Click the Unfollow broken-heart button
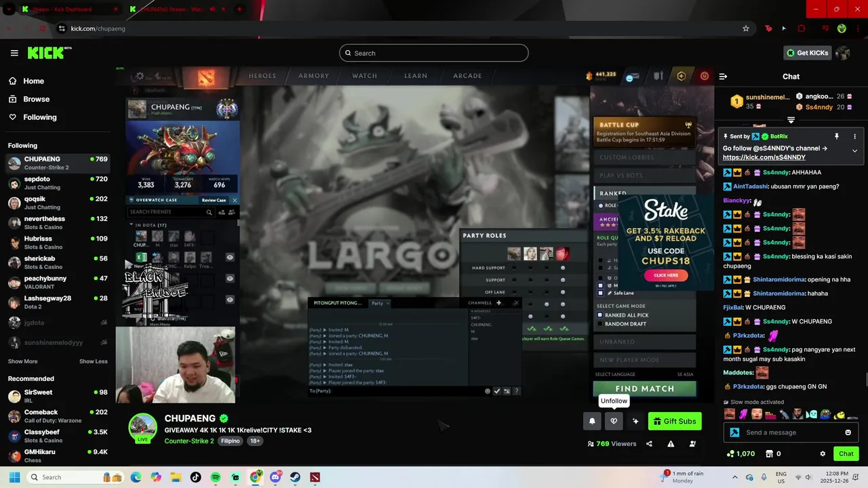868x488 pixels. pyautogui.click(x=614, y=421)
